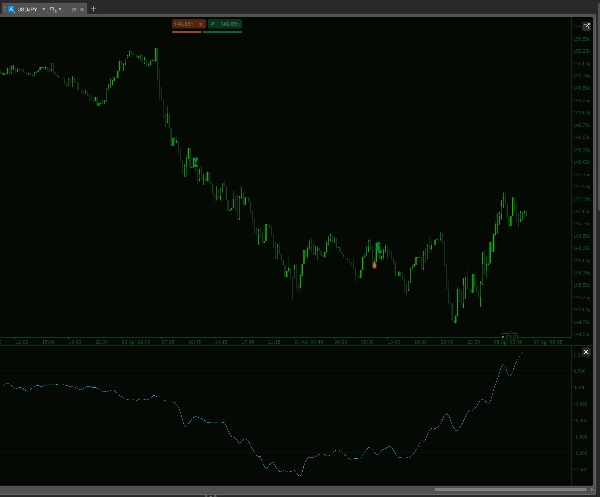Click the expand chart icon at top right

[x=586, y=26]
